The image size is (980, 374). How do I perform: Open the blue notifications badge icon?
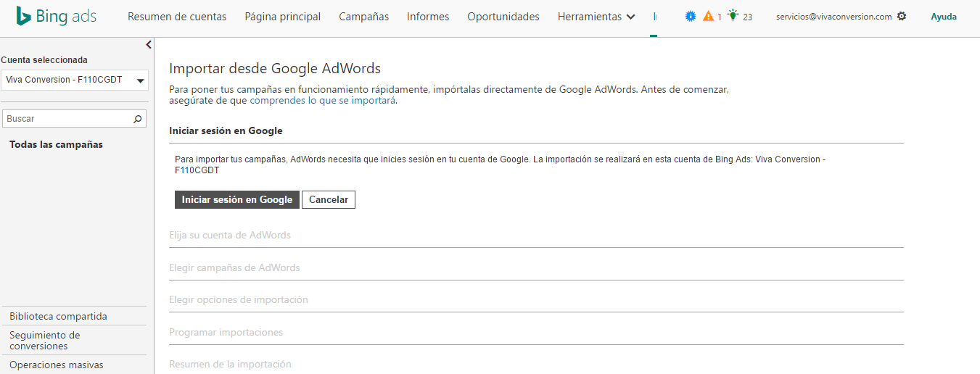(x=691, y=16)
